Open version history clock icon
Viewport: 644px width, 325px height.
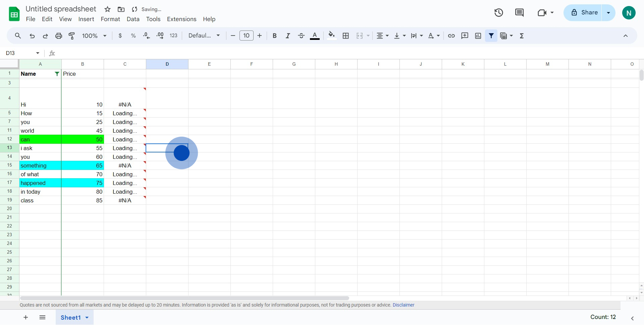(x=499, y=13)
